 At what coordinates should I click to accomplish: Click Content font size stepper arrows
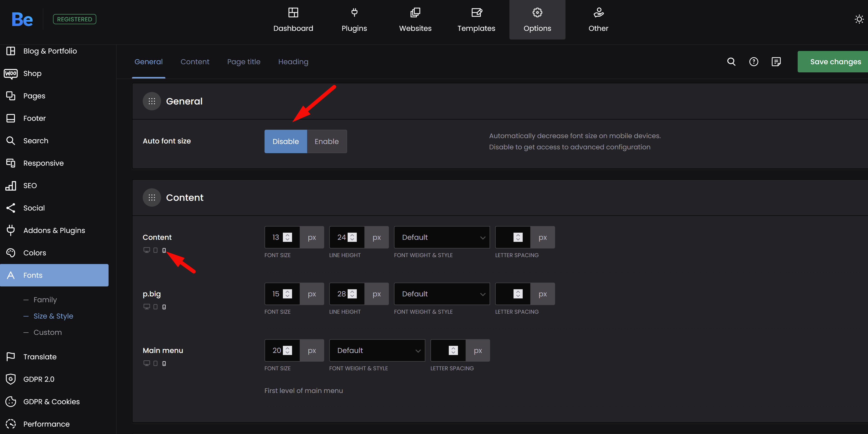tap(287, 237)
